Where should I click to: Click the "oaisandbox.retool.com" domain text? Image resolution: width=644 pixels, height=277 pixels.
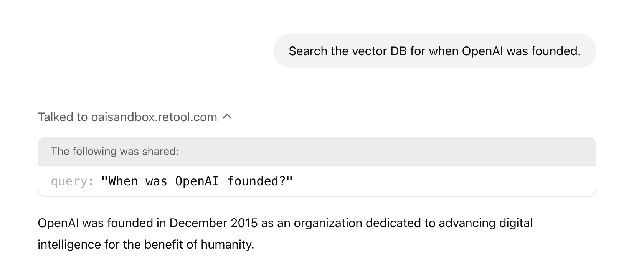pos(154,117)
